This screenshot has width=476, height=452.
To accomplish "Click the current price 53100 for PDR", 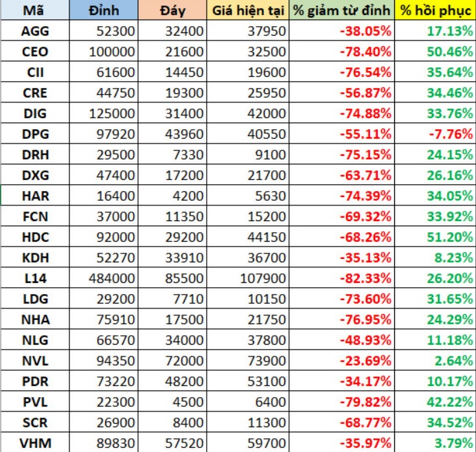I will click(x=248, y=381).
